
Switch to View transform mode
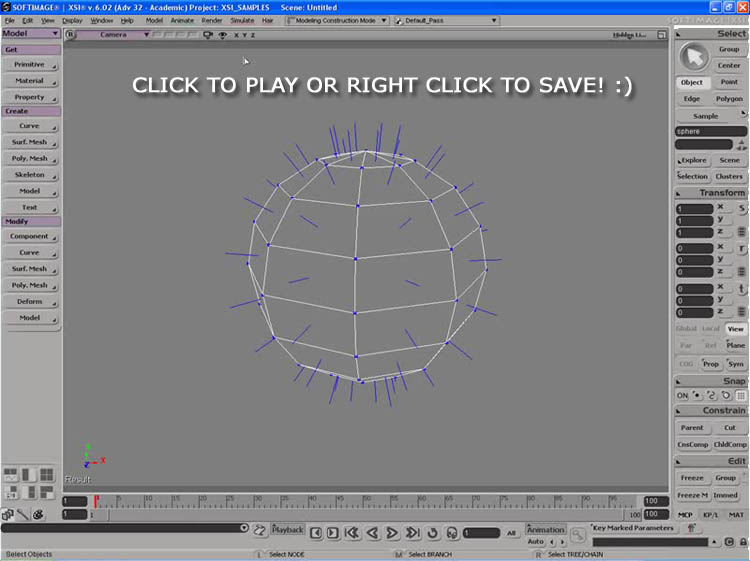pos(735,329)
